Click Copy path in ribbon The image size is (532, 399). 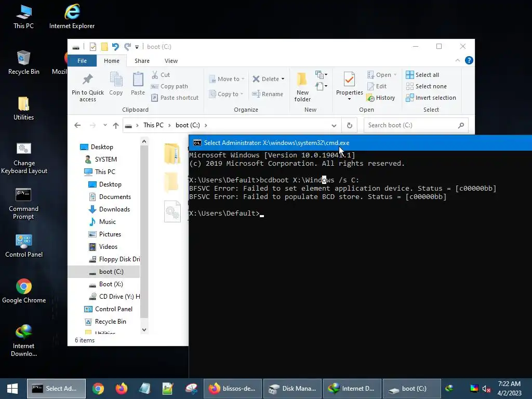(x=170, y=86)
